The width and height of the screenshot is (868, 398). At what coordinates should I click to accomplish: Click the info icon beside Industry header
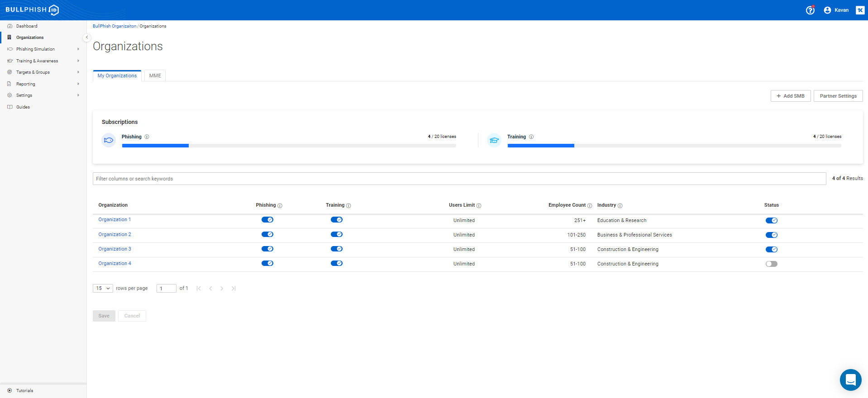[x=620, y=206]
